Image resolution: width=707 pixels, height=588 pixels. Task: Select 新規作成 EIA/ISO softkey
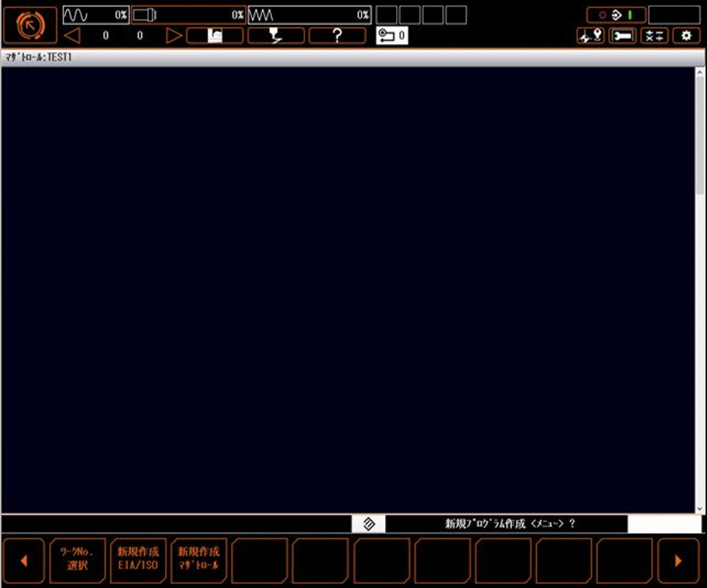point(138,560)
